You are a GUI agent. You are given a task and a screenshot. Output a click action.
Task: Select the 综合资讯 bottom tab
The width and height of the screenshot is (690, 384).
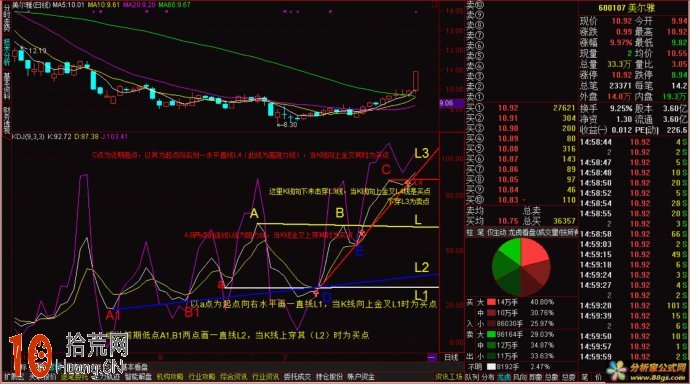click(x=234, y=377)
